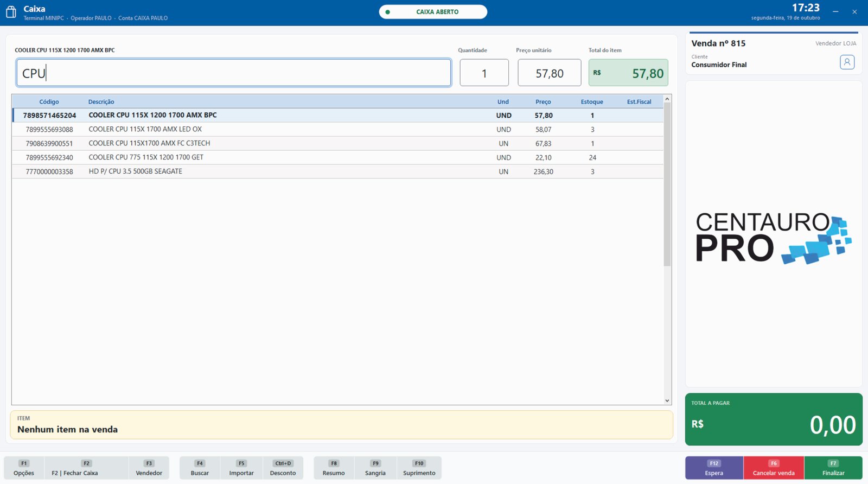868x484 pixels.
Task: Click the price 236,30 cell
Action: point(544,172)
